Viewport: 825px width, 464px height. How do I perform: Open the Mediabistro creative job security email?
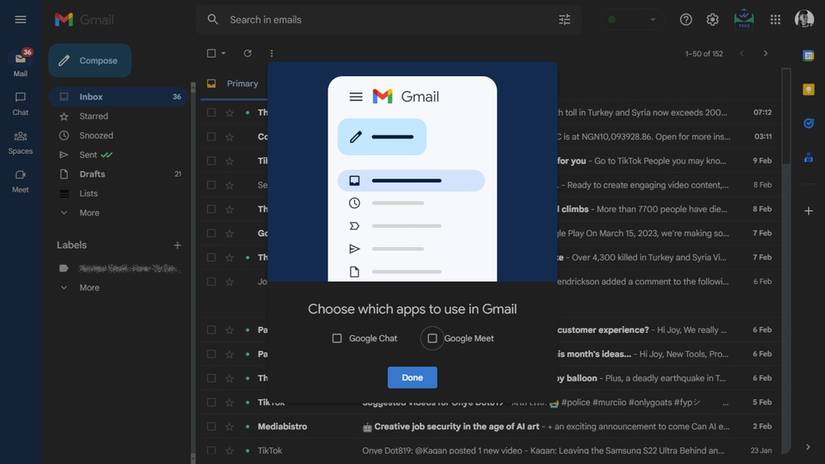coord(492,427)
